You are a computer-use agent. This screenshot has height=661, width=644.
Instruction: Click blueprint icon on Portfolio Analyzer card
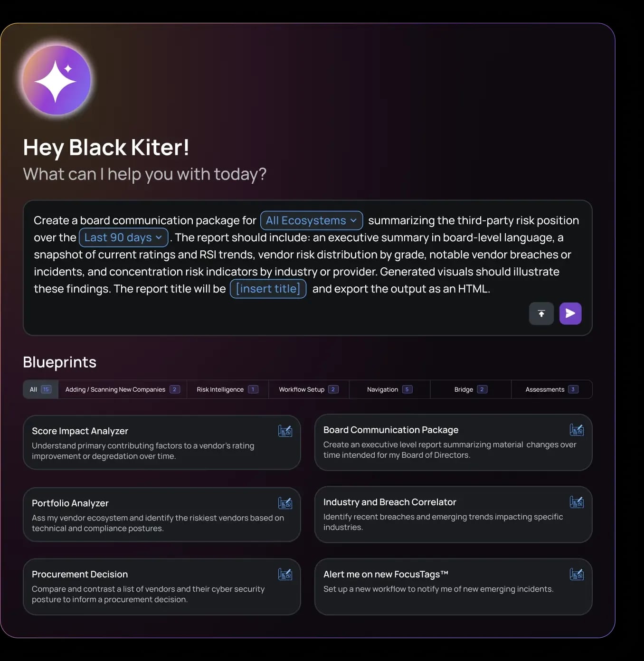[285, 503]
